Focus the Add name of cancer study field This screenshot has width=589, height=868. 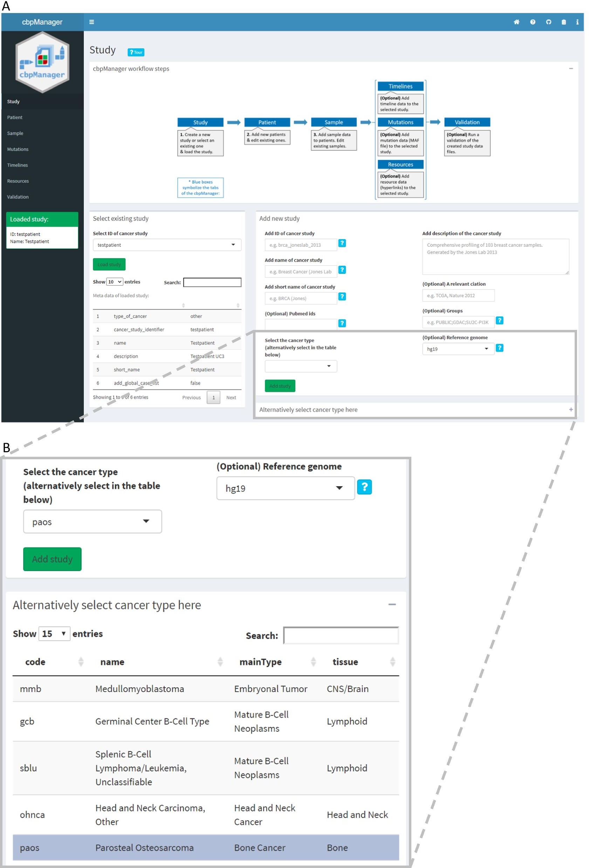pos(301,272)
